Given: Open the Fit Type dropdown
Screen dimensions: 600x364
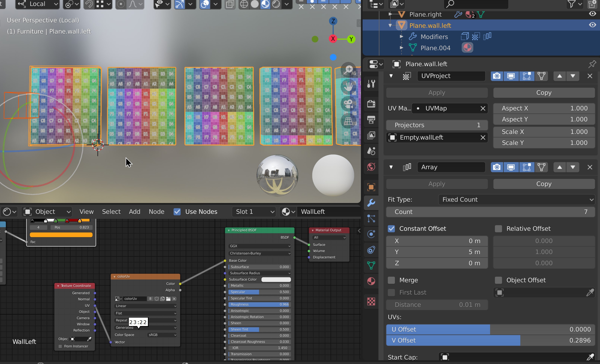Looking at the screenshot, I should [516, 200].
